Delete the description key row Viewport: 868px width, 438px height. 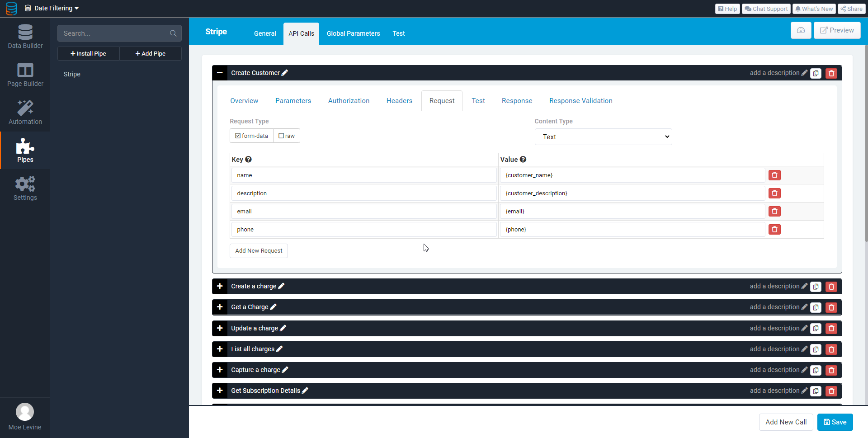[774, 193]
